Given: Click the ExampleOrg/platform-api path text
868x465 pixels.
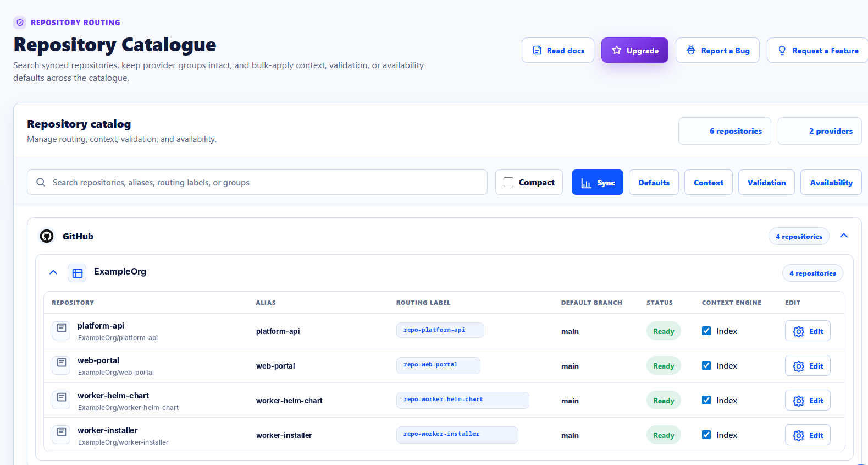Looking at the screenshot, I should 118,338.
